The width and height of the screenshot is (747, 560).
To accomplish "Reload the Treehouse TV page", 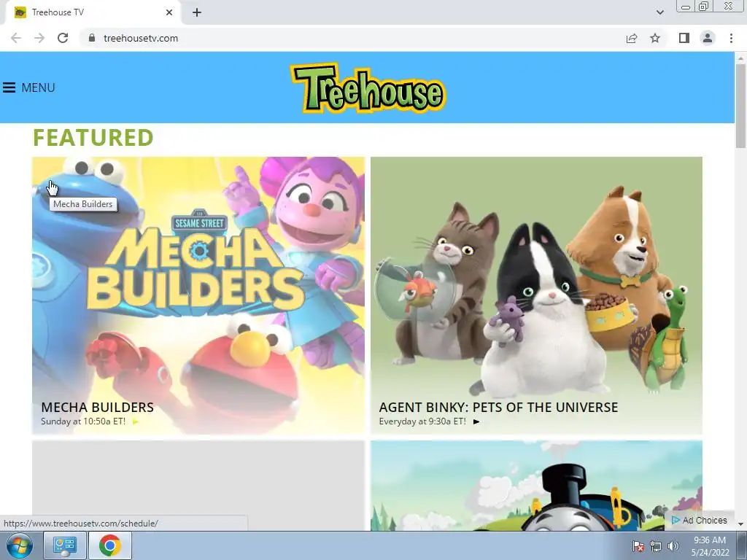I will [x=63, y=38].
